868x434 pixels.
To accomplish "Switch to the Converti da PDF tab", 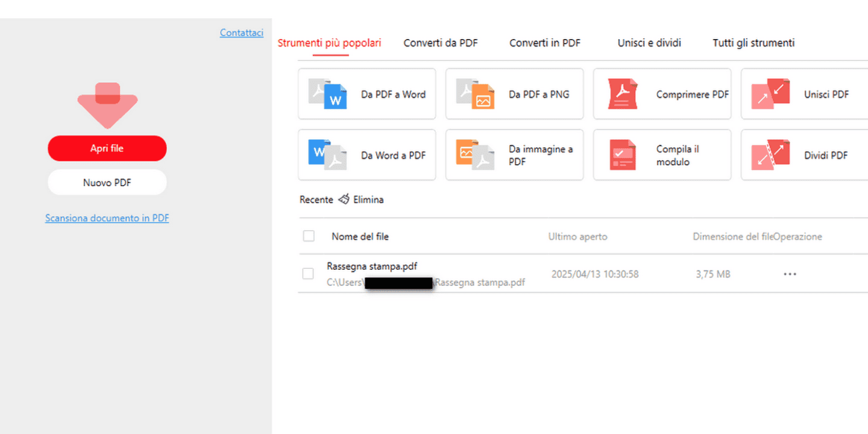I will 441,43.
